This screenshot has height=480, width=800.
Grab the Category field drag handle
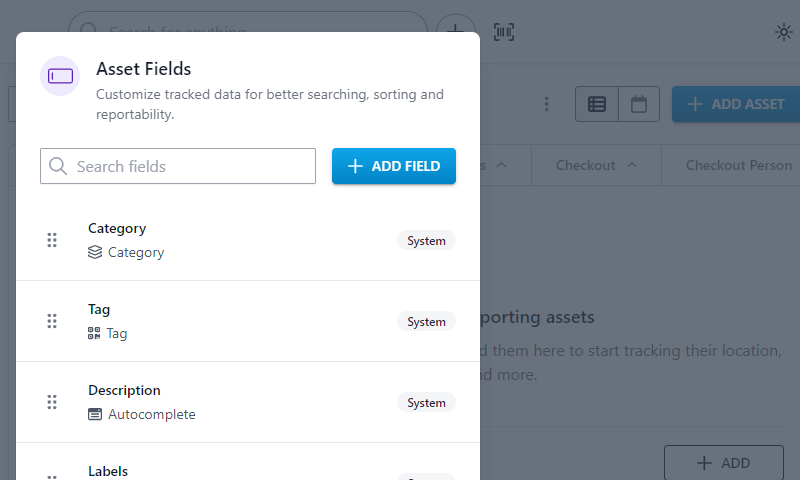click(52, 240)
